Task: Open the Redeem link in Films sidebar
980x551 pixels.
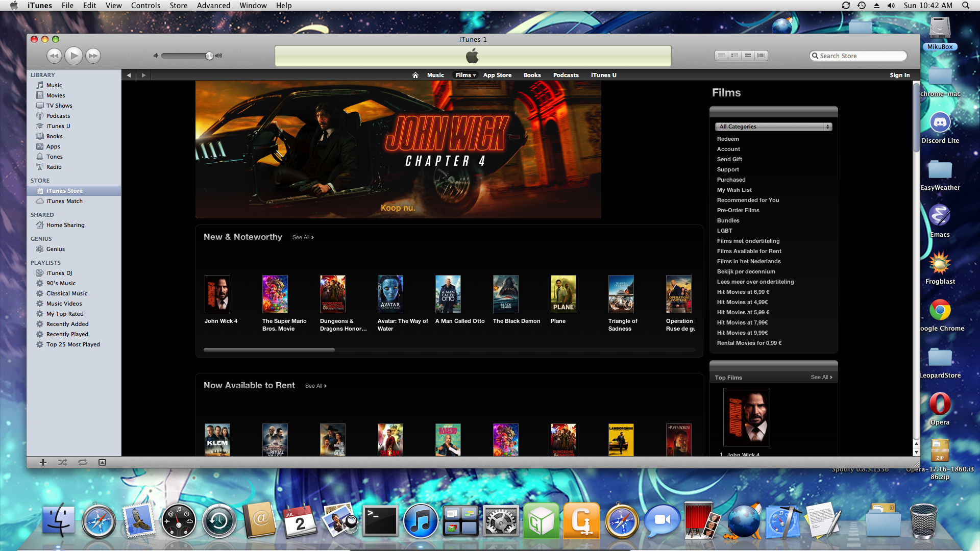Action: pyautogui.click(x=727, y=139)
